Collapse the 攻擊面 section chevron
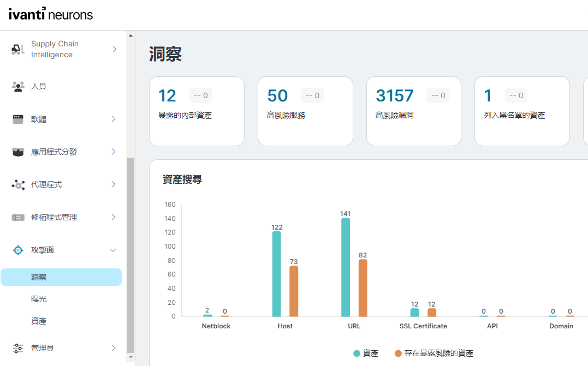Screen dimensions: 588x366 click(113, 250)
